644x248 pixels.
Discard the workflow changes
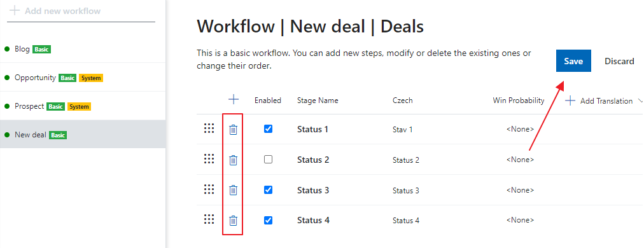[619, 61]
